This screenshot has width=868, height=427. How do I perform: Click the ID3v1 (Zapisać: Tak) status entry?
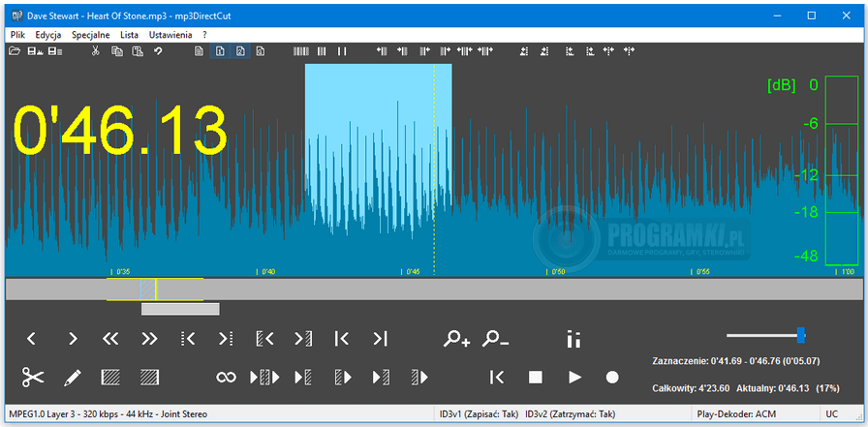[x=479, y=413]
